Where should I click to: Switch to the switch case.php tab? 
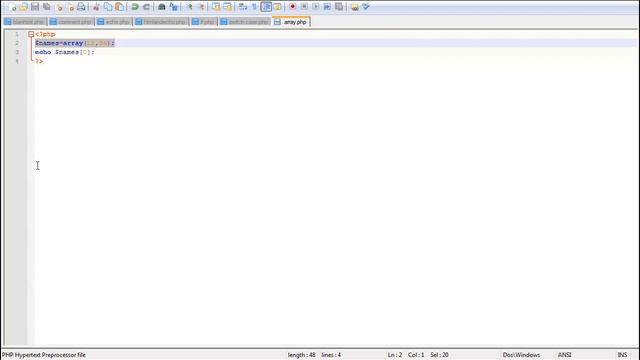coord(245,22)
